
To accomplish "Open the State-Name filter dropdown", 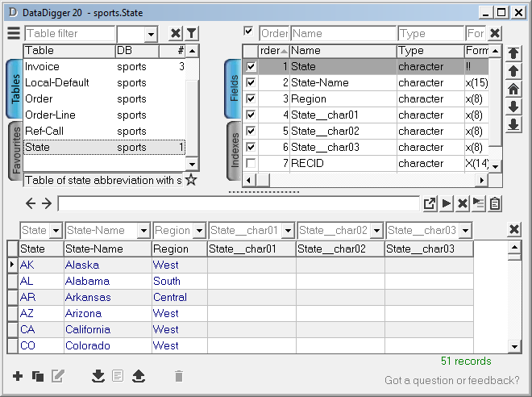I will pos(144,231).
